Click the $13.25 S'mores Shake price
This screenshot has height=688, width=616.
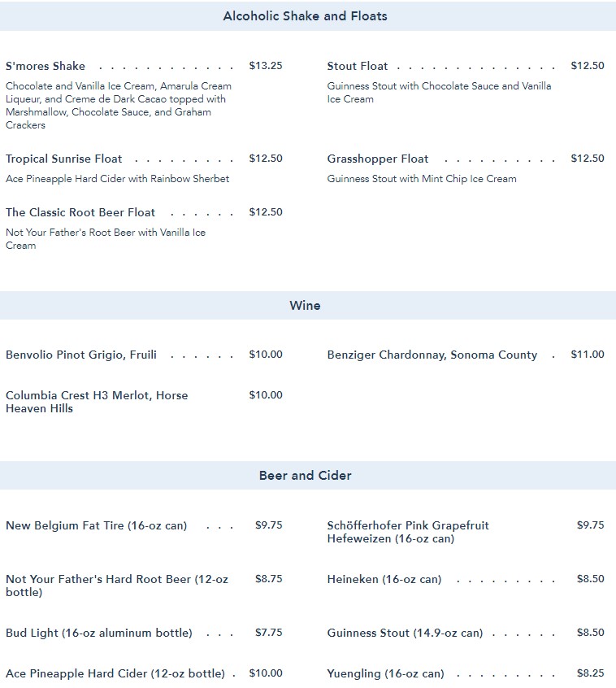[266, 66]
